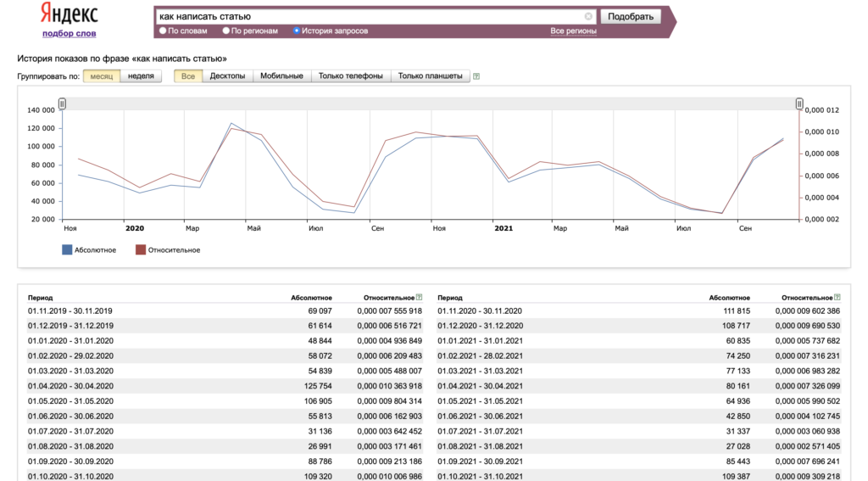The image size is (868, 481).
Task: Open help icon next to device filter tabs
Action: coord(476,76)
